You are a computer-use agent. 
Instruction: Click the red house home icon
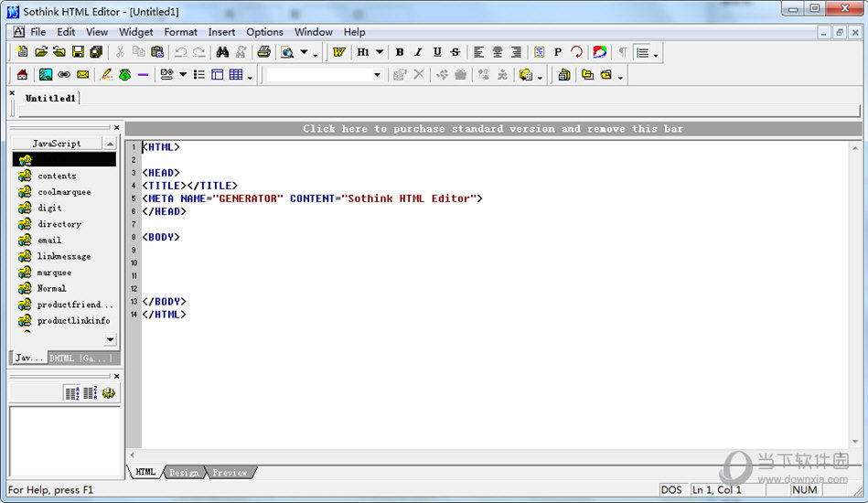[22, 75]
